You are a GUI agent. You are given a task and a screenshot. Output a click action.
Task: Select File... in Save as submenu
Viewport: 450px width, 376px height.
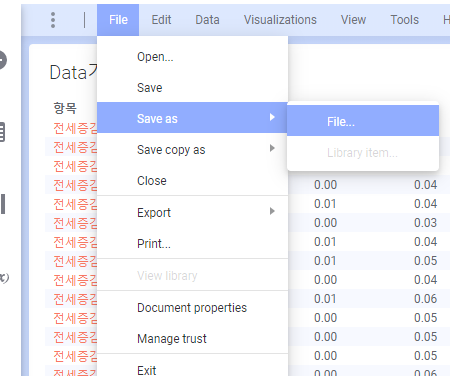(363, 121)
